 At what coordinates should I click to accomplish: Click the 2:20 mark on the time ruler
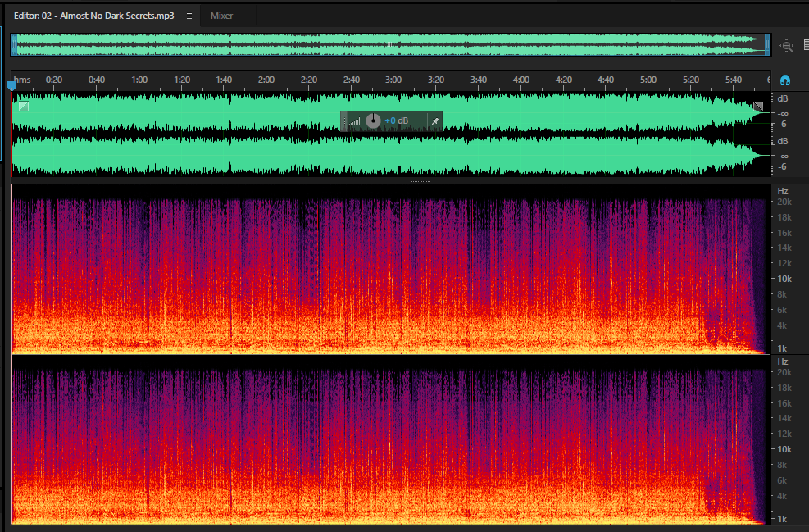[309, 80]
